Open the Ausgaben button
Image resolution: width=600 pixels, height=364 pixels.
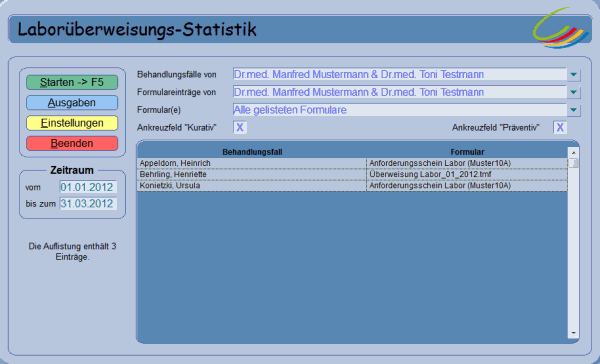(x=72, y=103)
